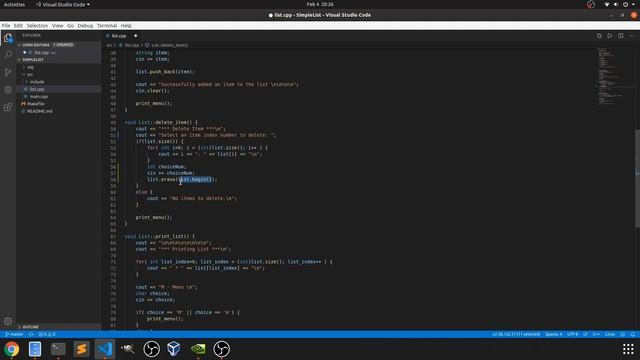Open the Manage gear in activity bar
640x360 pixels.
pos(8,321)
